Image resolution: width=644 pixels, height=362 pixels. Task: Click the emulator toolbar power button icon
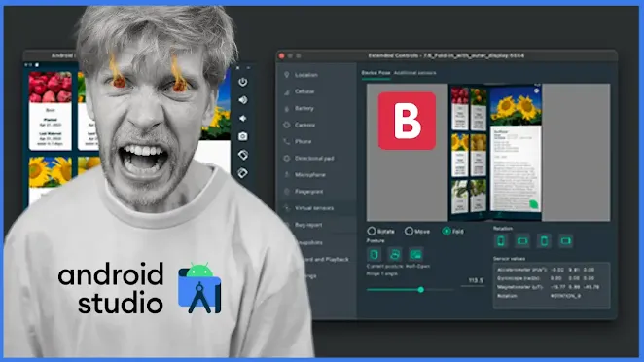click(x=243, y=82)
